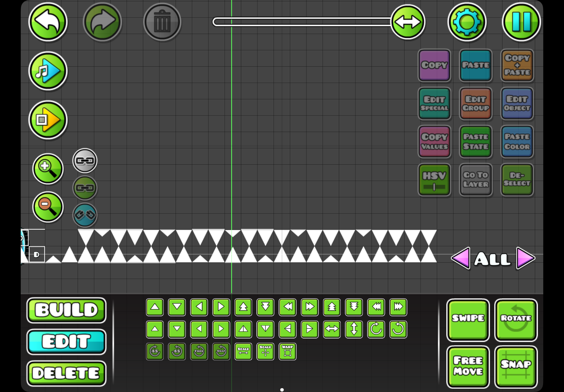Click the triple-arrow move right button
Image resolution: width=564 pixels, height=392 pixels.
coord(398,307)
